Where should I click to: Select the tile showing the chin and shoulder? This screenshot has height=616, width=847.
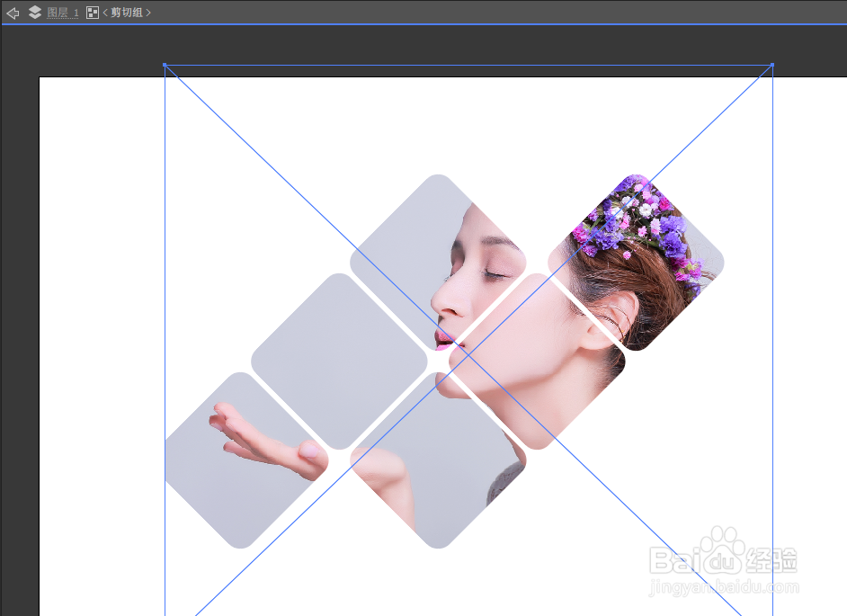pos(438,460)
